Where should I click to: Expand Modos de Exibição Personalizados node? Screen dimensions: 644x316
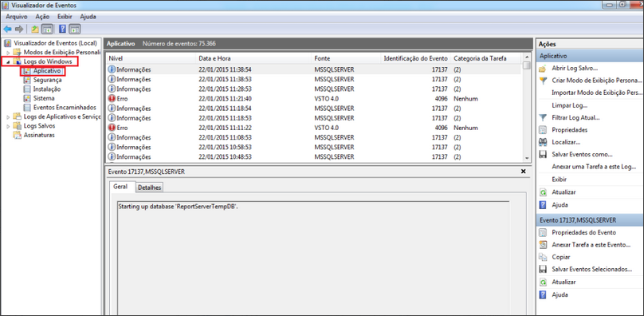tap(8, 52)
